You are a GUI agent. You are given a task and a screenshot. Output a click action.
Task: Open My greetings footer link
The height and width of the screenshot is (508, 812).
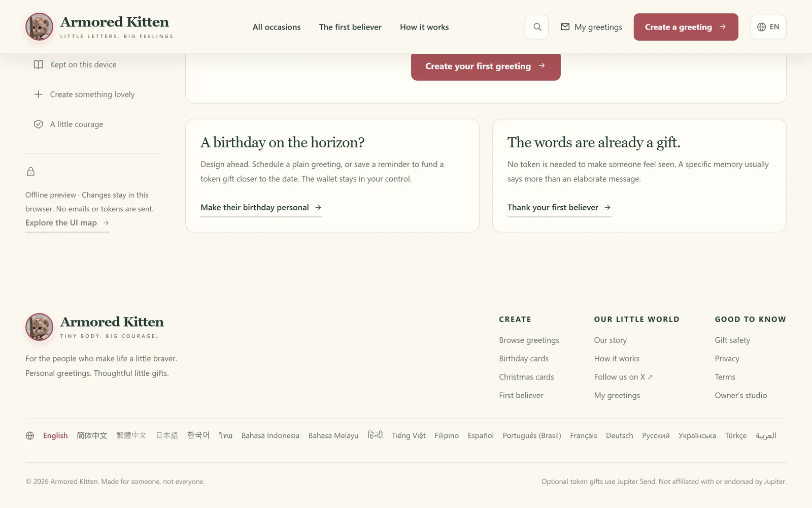pos(617,395)
